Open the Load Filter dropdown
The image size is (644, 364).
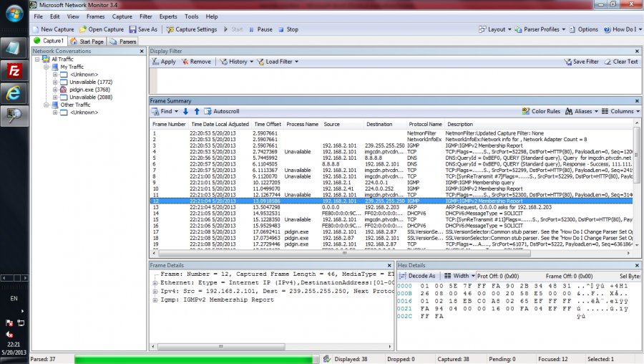click(278, 62)
